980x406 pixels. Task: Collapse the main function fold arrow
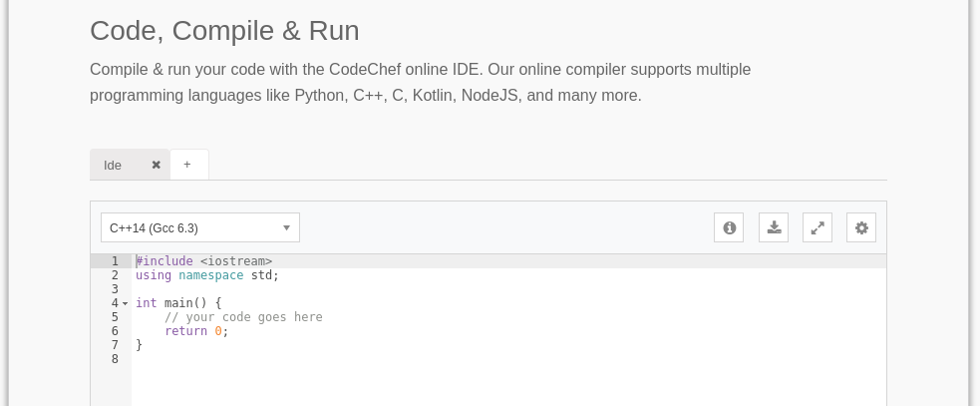coord(126,303)
